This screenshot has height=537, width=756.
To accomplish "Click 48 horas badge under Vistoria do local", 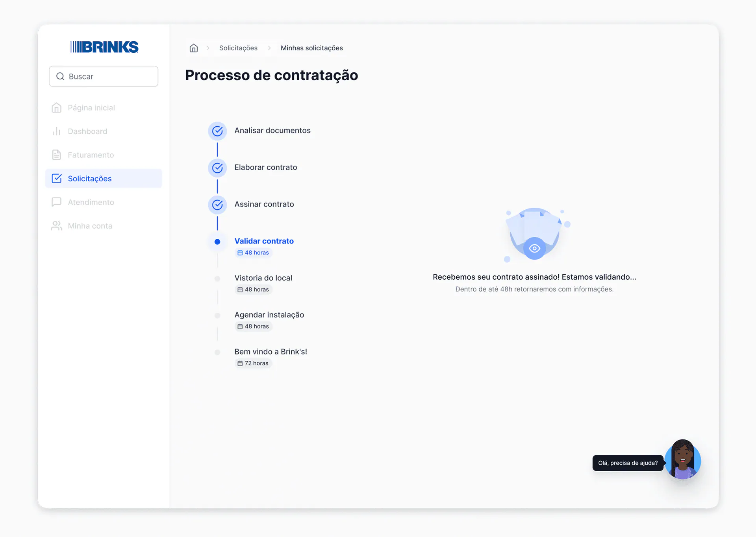I will point(253,290).
